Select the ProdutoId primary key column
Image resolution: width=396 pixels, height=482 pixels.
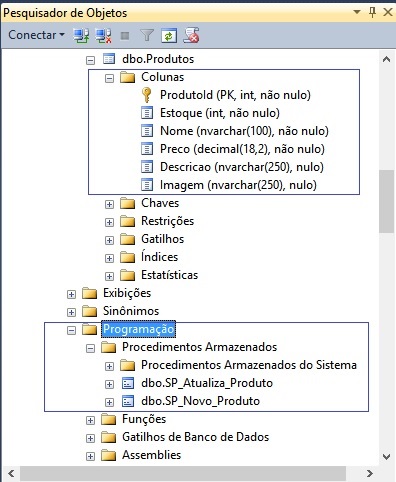click(x=235, y=95)
